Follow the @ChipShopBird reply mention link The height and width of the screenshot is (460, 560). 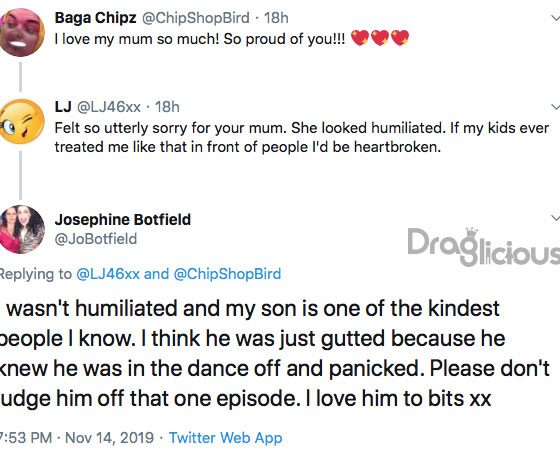(x=228, y=274)
